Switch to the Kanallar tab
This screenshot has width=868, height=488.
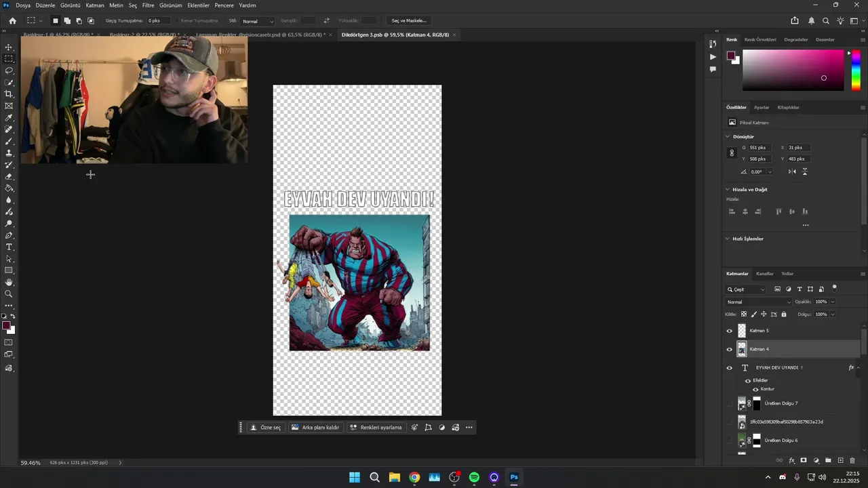(765, 274)
